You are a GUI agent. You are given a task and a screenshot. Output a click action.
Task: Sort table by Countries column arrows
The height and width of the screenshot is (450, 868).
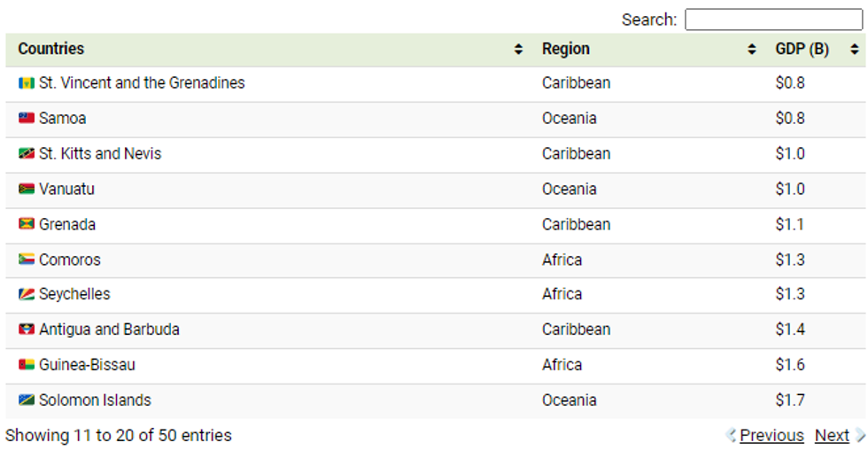[x=518, y=50]
